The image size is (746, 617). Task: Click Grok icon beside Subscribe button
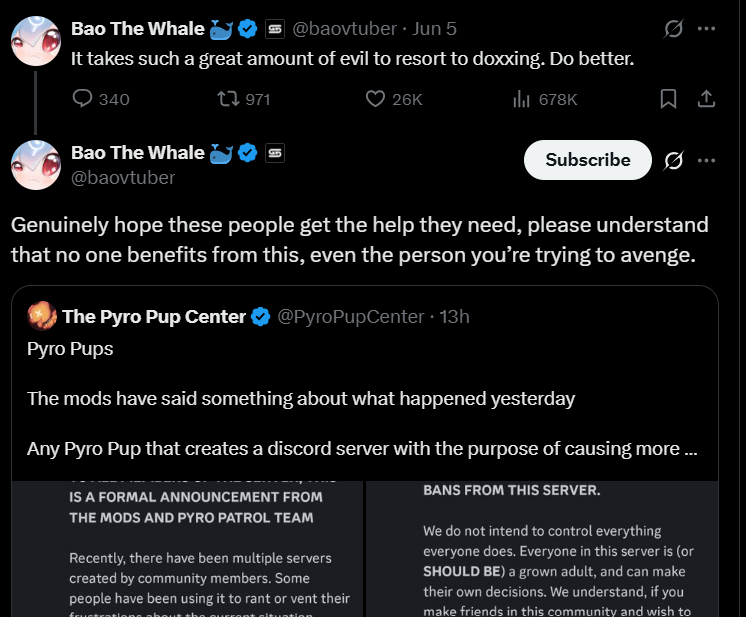click(674, 160)
